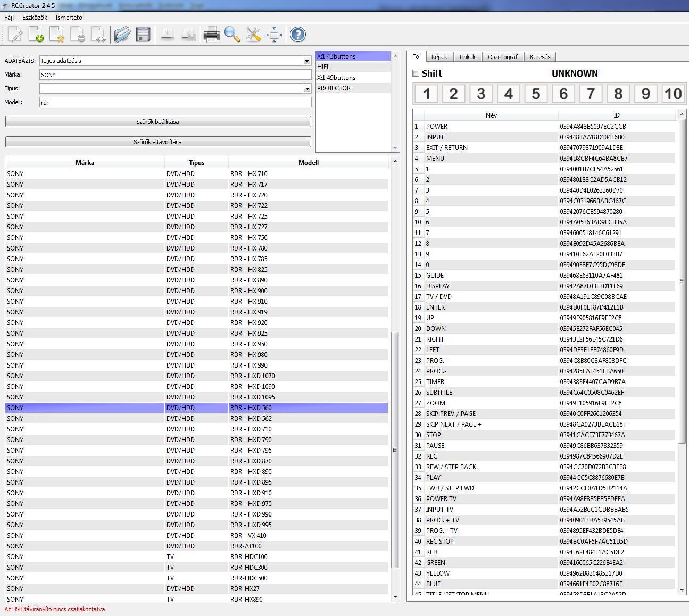This screenshot has height=616, width=689.
Task: Open help with the question mark icon
Action: coord(298,35)
